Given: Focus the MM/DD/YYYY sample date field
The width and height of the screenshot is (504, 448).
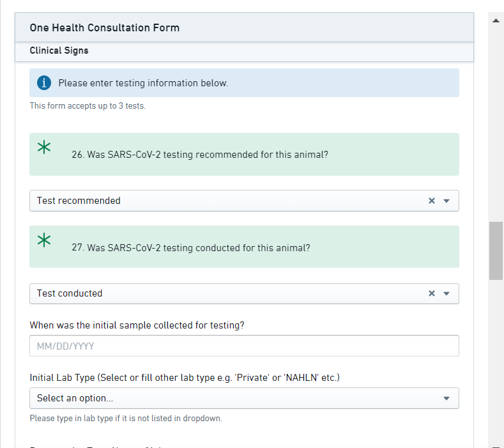Looking at the screenshot, I should click(x=244, y=346).
